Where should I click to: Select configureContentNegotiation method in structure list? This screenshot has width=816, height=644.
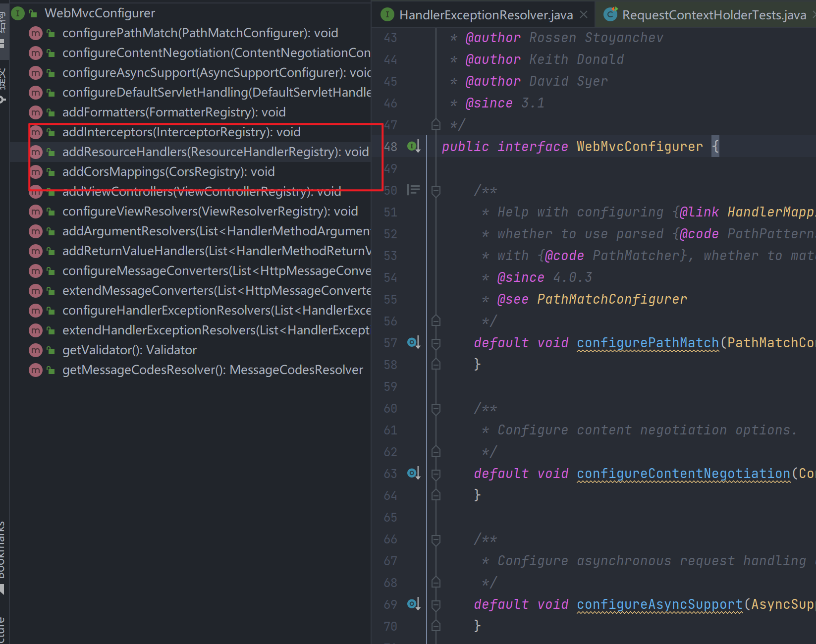coord(216,53)
